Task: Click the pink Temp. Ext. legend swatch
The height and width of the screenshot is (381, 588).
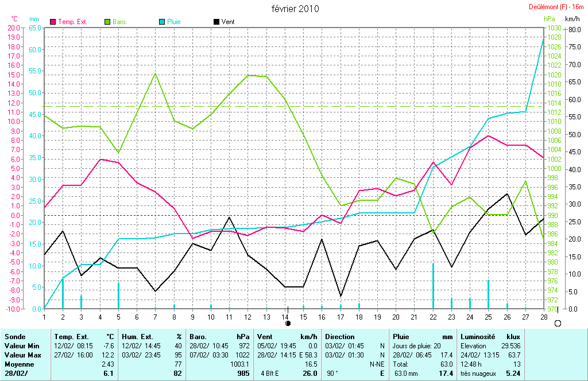Action: point(54,22)
